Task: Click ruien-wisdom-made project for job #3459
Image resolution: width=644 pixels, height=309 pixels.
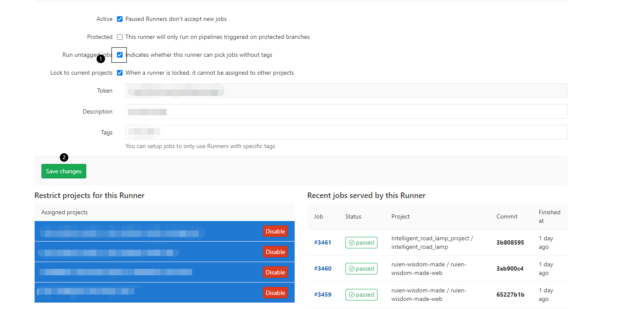Action: (x=429, y=294)
